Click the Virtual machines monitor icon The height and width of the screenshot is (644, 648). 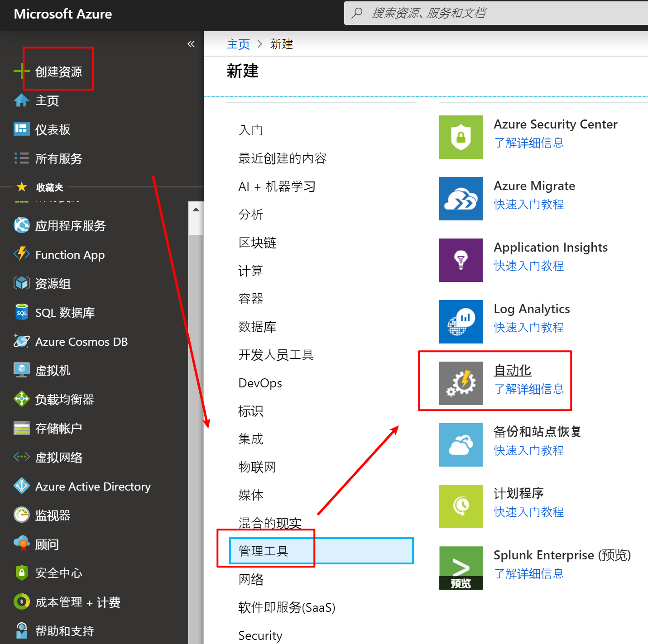pyautogui.click(x=21, y=370)
